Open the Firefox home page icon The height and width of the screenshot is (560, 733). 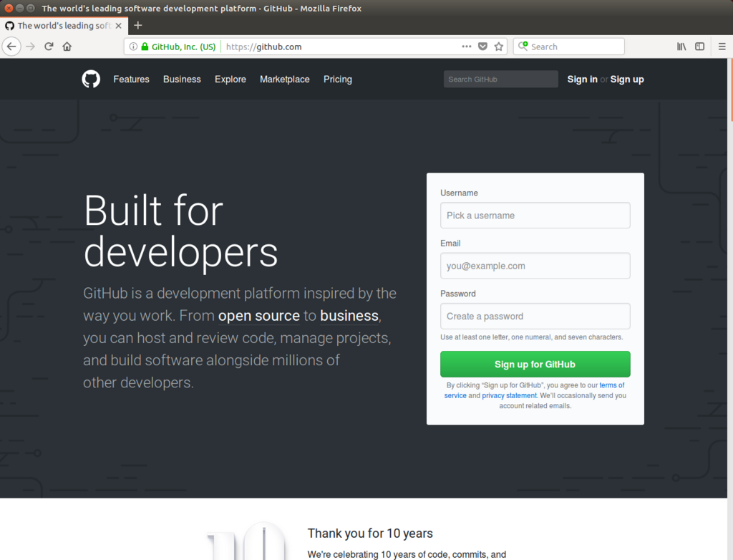pos(67,47)
